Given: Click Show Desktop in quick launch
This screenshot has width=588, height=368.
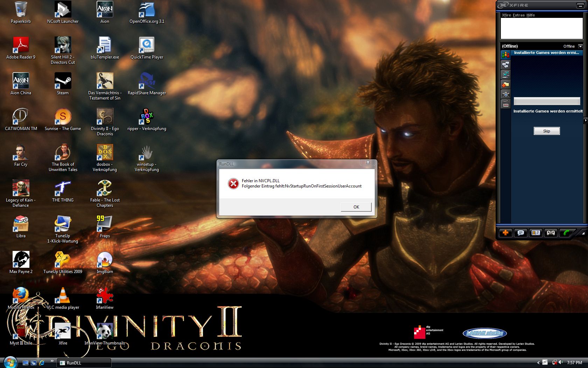Looking at the screenshot, I should click(26, 363).
